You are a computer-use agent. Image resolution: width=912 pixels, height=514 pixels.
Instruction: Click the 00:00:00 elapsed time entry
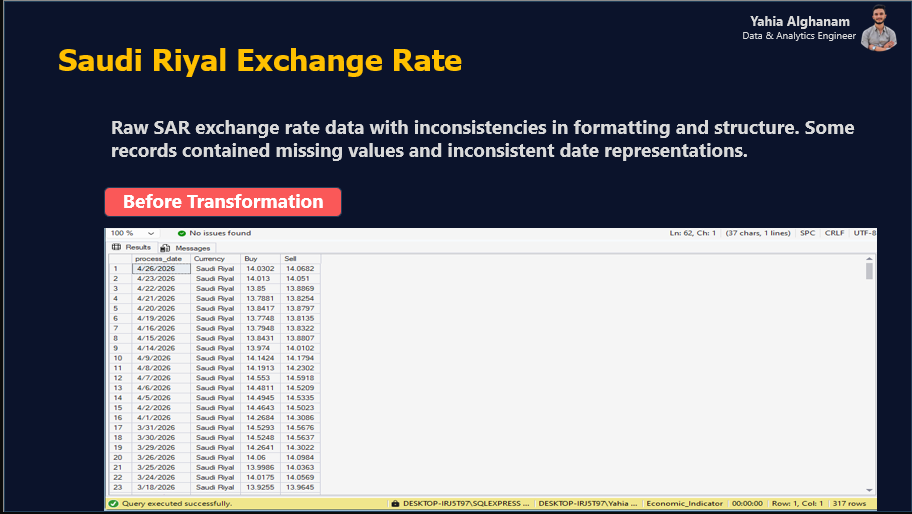coord(747,504)
